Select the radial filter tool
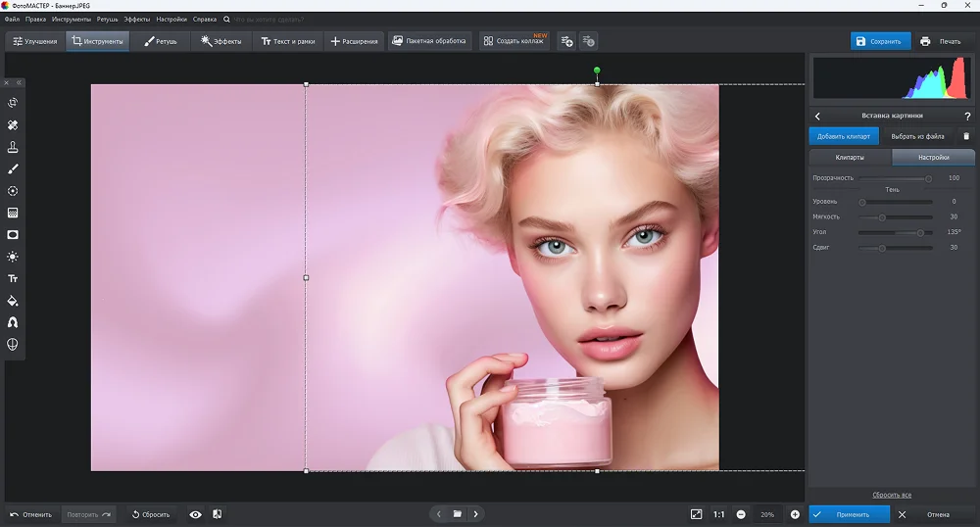Screen dimensions: 980x527 13,191
